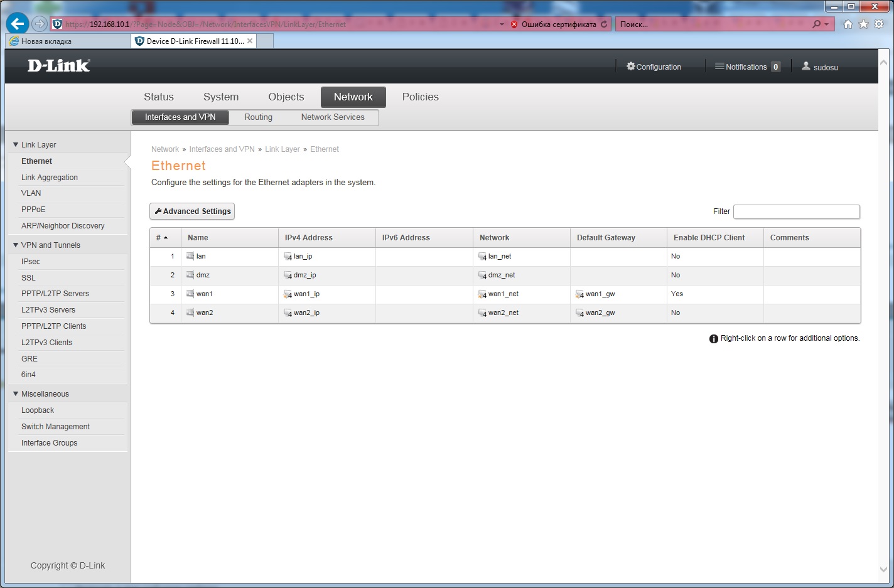Open the address bar URL dropdown

[502, 24]
